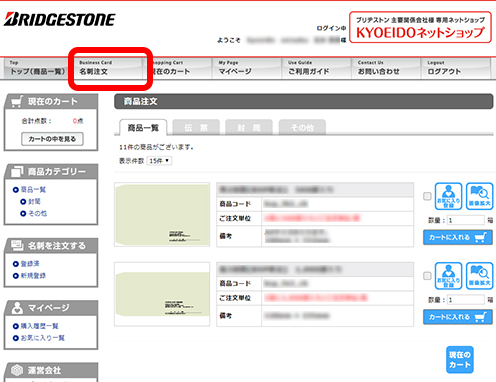Click マイページ sidebar header person icon
This screenshot has height=382, width=496.
click(17, 308)
